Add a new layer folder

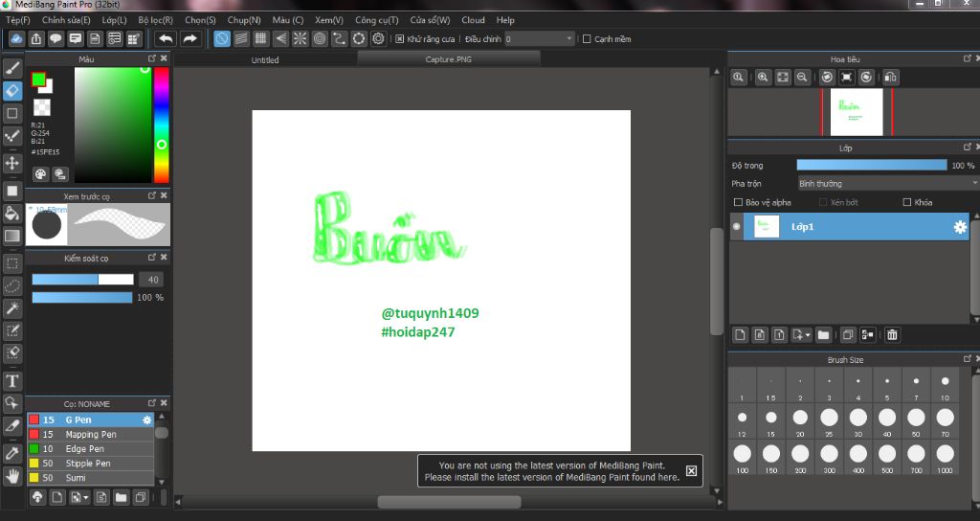point(823,334)
